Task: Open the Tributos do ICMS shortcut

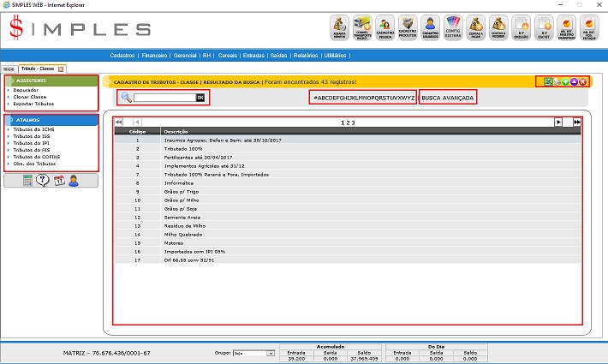Action: click(33, 129)
